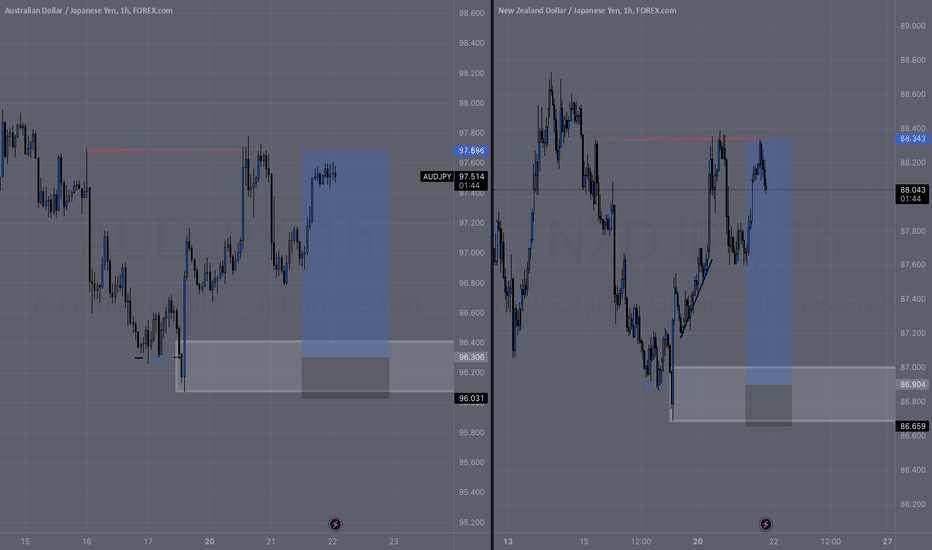Click the blue 97.686 price label
Viewport: 932px width, 550px height.
[472, 151]
